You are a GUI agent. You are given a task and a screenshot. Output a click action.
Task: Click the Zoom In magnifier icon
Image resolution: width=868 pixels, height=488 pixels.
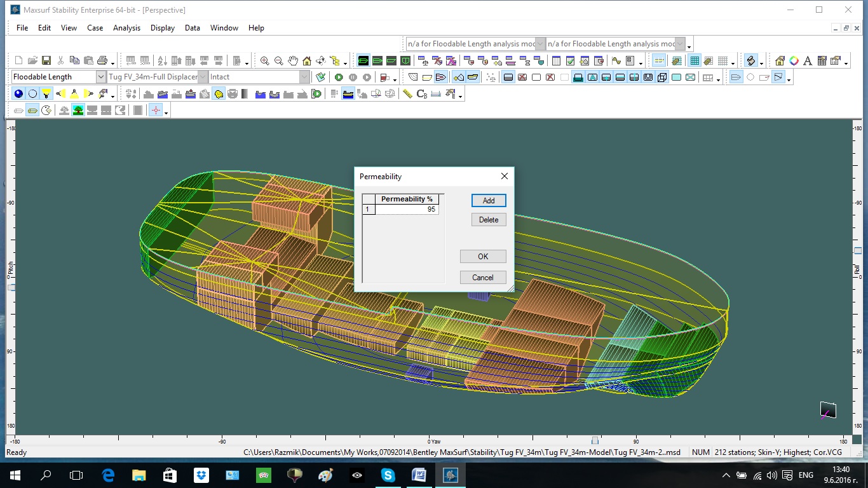pyautogui.click(x=265, y=61)
